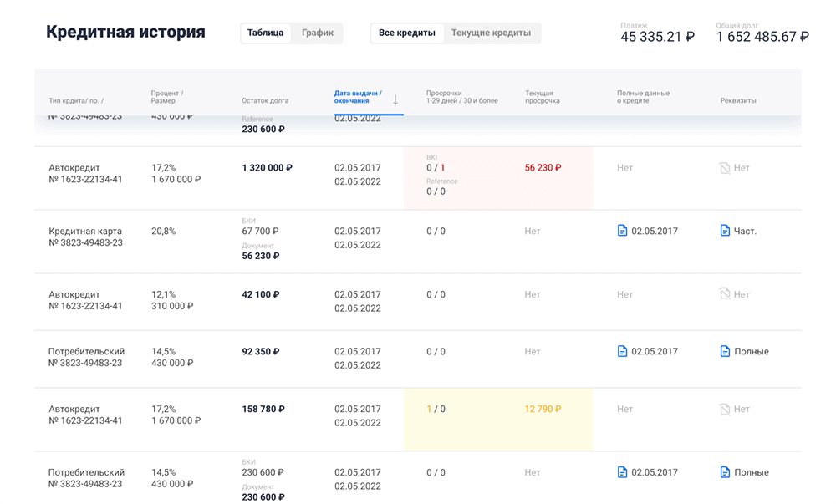Click crossed-out requisites icon in 158 780 ₽ row
Image resolution: width=836 pixels, height=504 pixels.
725,410
